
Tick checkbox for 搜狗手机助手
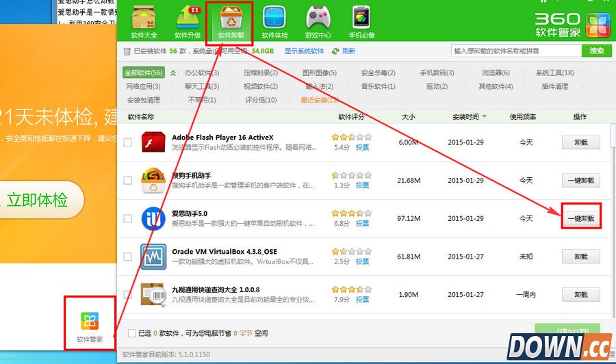click(128, 180)
